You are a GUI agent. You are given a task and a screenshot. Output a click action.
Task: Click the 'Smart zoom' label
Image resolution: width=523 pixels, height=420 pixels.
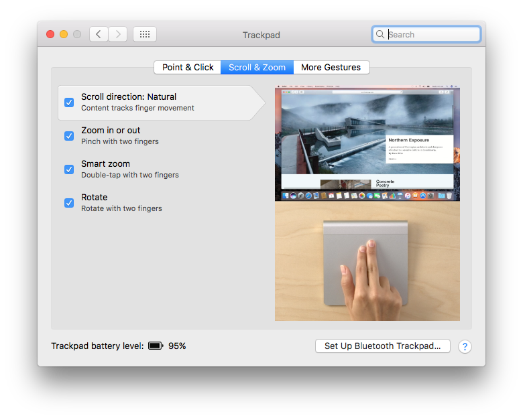(x=105, y=163)
